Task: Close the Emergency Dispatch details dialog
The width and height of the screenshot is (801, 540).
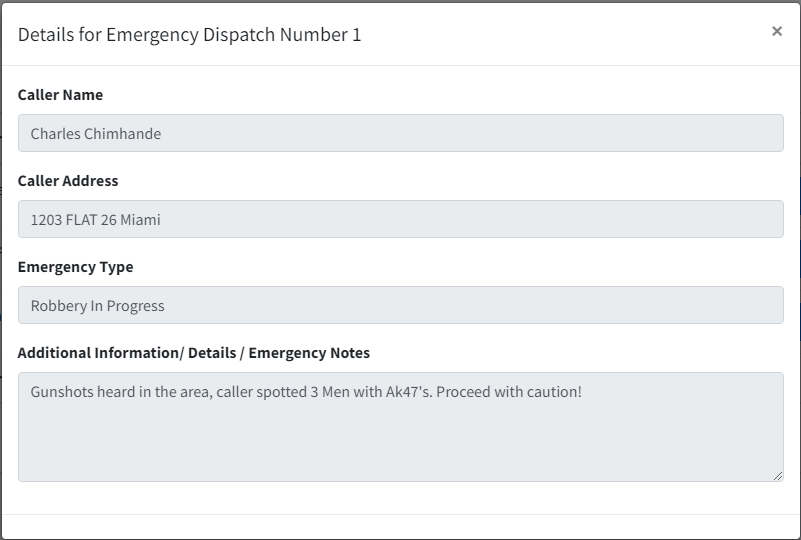Action: tap(777, 31)
